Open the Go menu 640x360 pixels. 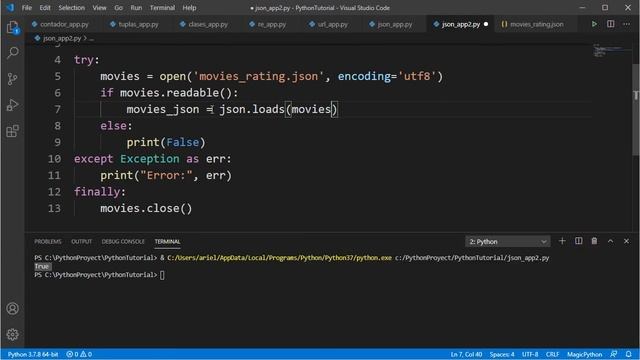[x=118, y=8]
